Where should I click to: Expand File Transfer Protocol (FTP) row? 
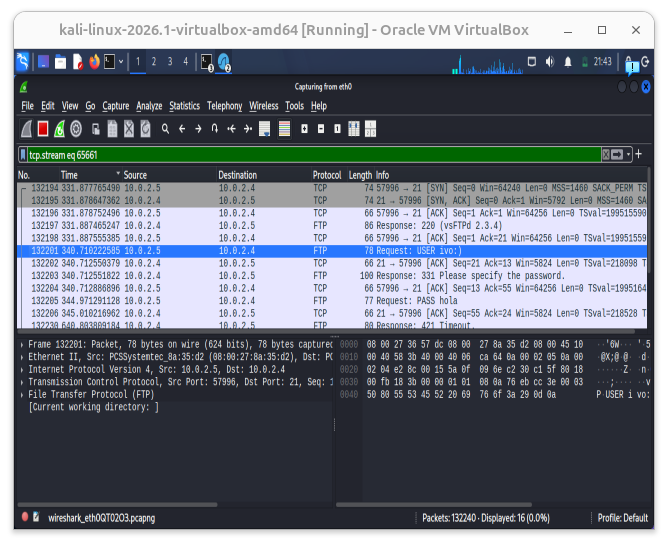[x=22, y=394]
